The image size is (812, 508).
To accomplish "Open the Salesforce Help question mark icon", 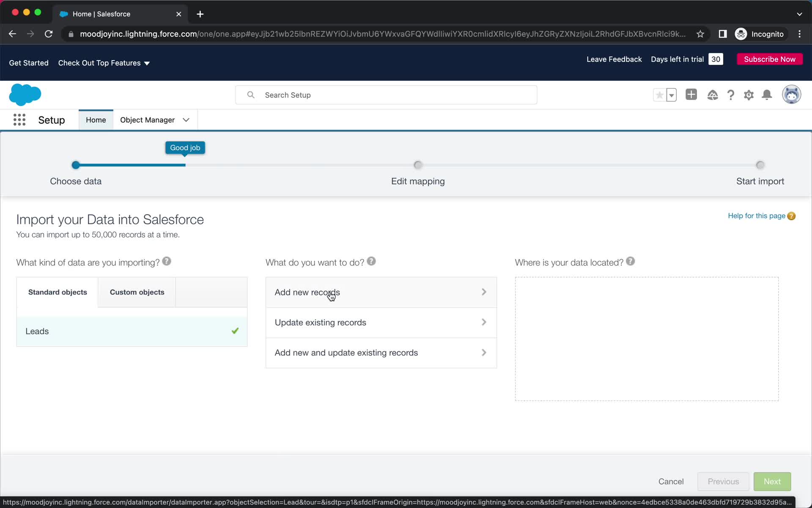I will click(x=731, y=95).
